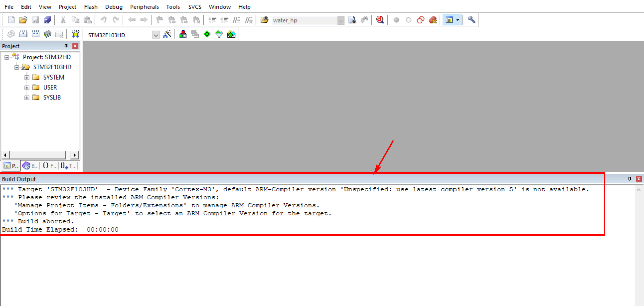Click the wrench Configuration icon

tap(471, 20)
